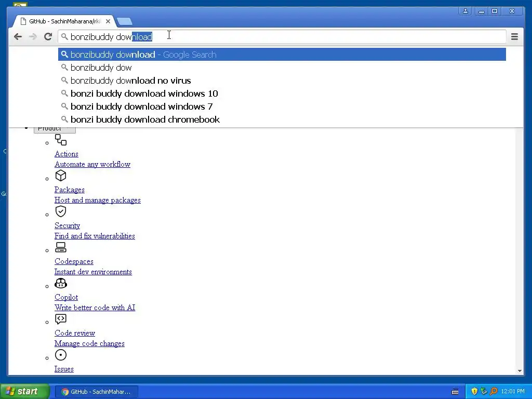Viewport: 532px width, 399px height.
Task: Open 'Automate any workflow' link
Action: tap(92, 164)
